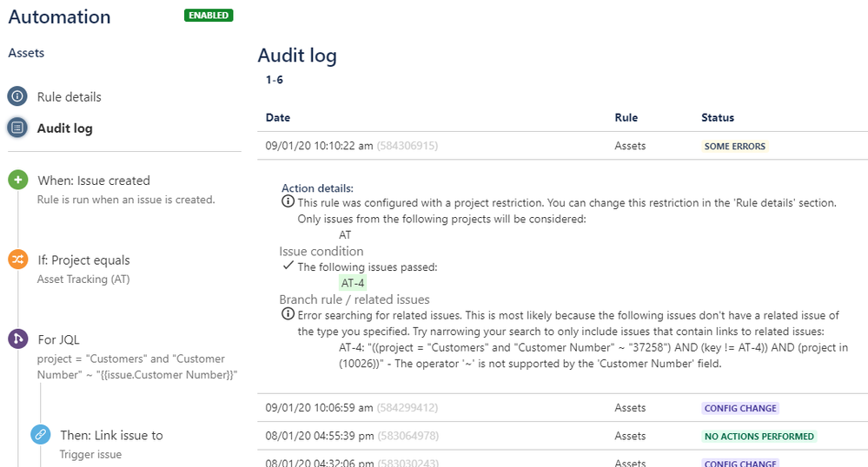
Task: Click the checkmark beside issues passed
Action: click(288, 266)
